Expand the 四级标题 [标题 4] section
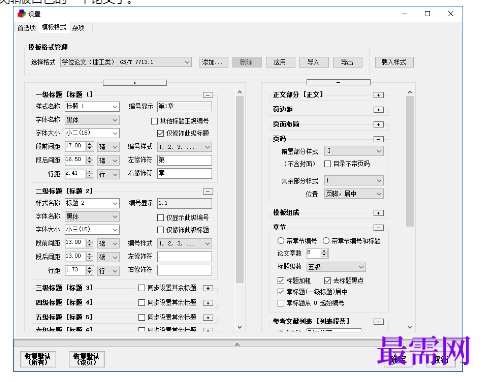This screenshot has width=489, height=382. point(208,303)
